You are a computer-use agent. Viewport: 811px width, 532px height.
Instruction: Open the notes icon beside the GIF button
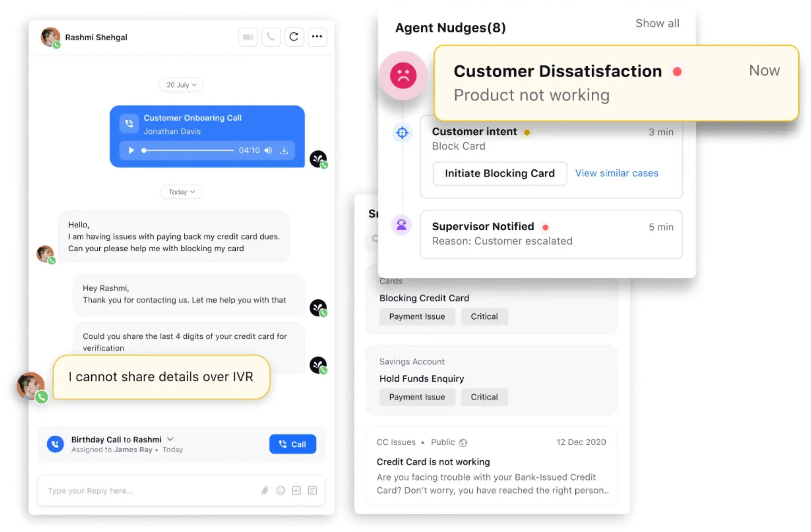point(313,490)
